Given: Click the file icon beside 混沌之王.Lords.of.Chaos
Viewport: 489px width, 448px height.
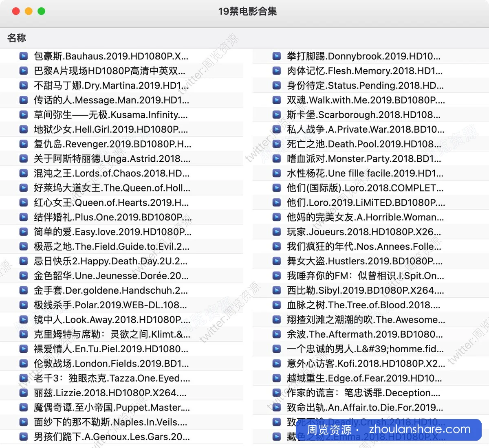Looking at the screenshot, I should 24,173.
